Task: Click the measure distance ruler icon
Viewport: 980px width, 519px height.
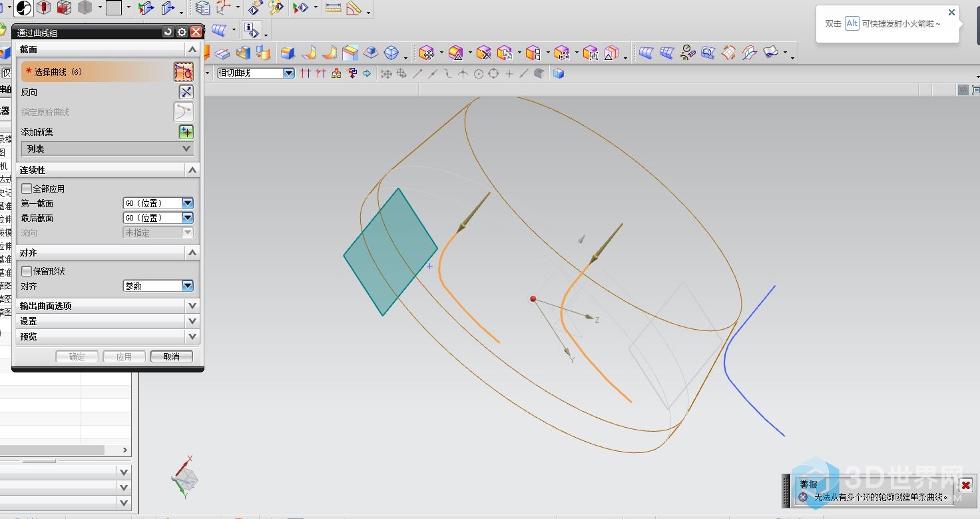Action: (x=333, y=8)
